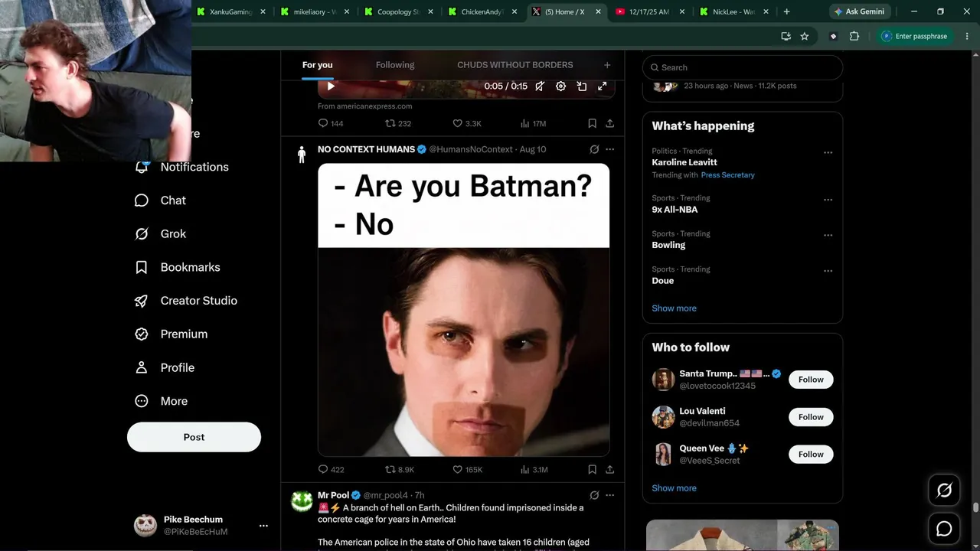Like the post with 3.3K likes
980x551 pixels.
[467, 123]
